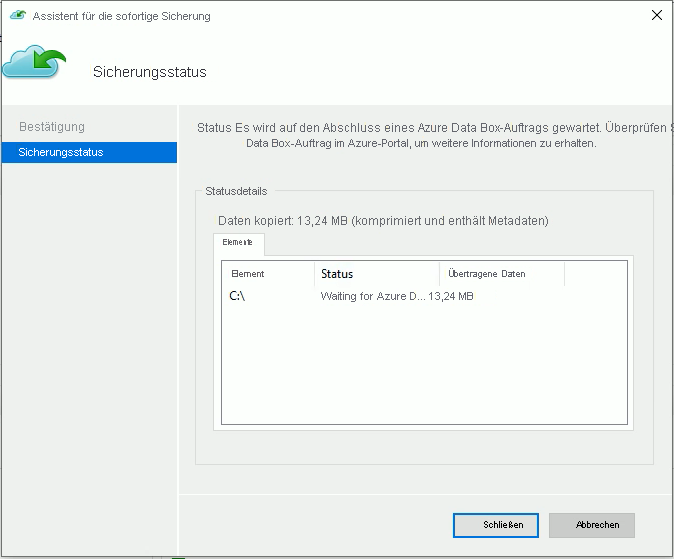The height and width of the screenshot is (559, 674).
Task: Select Bestätigung step in sidebar
Action: (x=52, y=127)
